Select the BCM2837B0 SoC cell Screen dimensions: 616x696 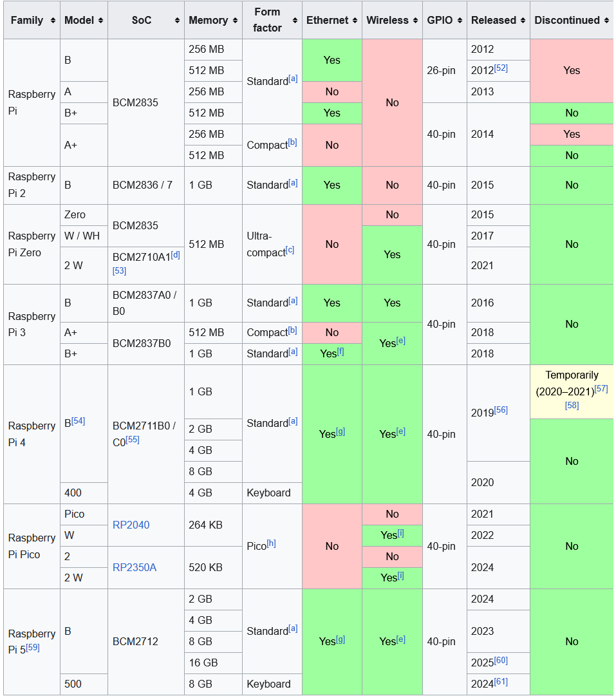point(146,344)
